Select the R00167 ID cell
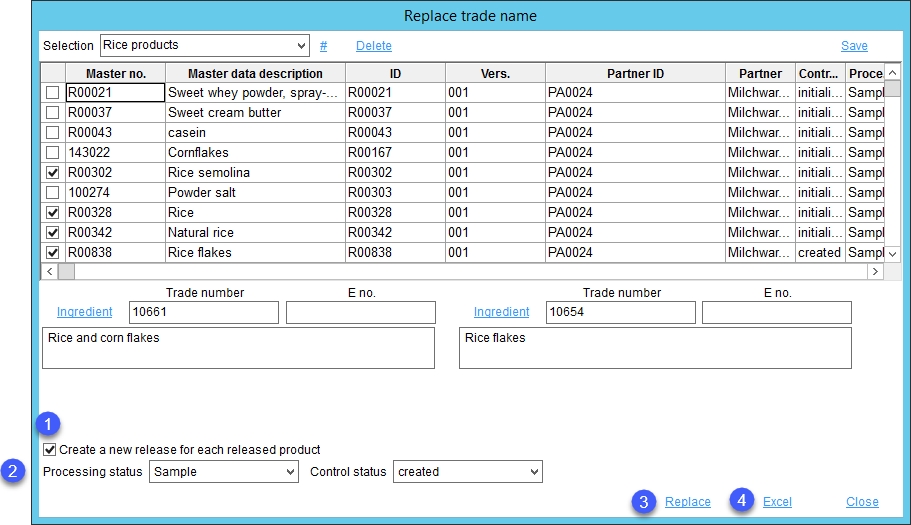This screenshot has width=911, height=525. [x=395, y=152]
